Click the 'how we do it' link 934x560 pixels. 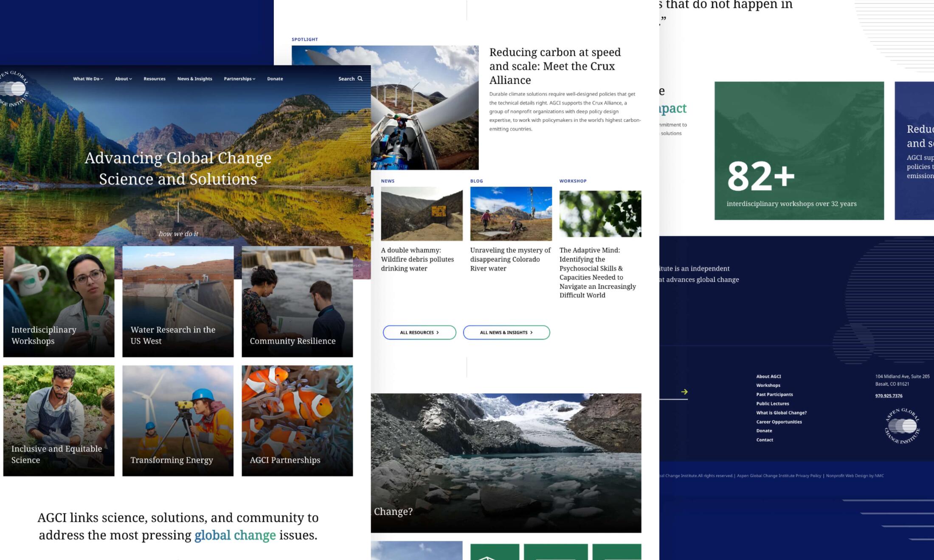click(x=178, y=234)
